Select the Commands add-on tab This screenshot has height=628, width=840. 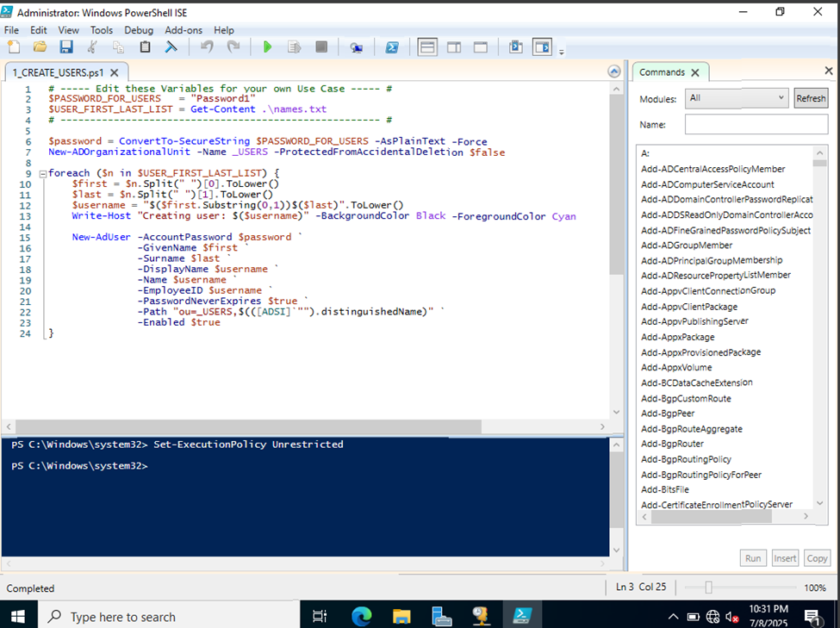click(662, 72)
